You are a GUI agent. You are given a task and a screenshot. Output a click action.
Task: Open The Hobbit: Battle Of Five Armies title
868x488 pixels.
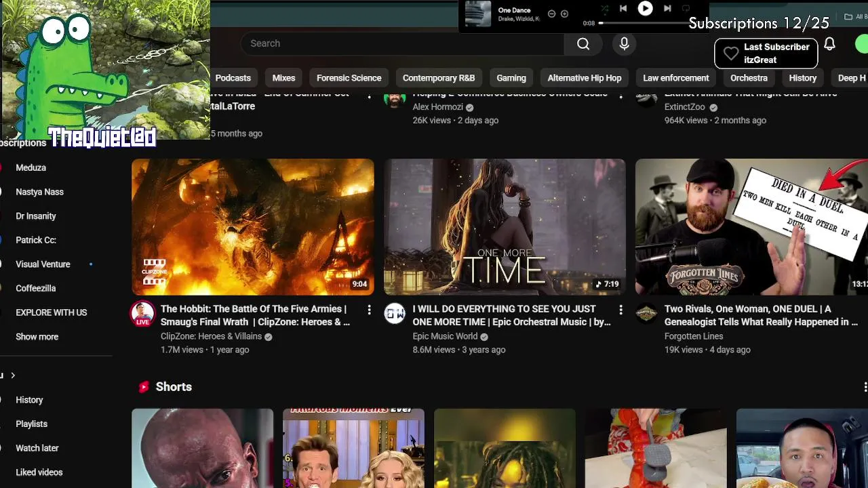coord(255,315)
